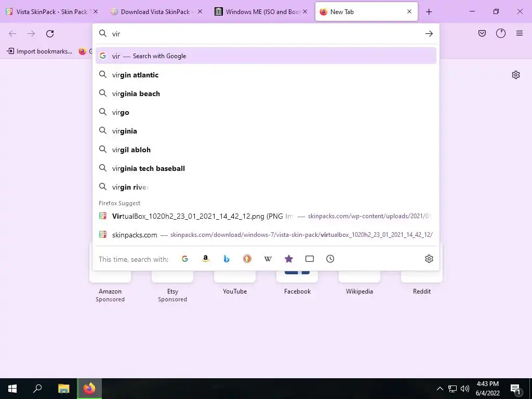Choose 'virgin river' suggestion
The image size is (532, 399).
click(x=266, y=187)
